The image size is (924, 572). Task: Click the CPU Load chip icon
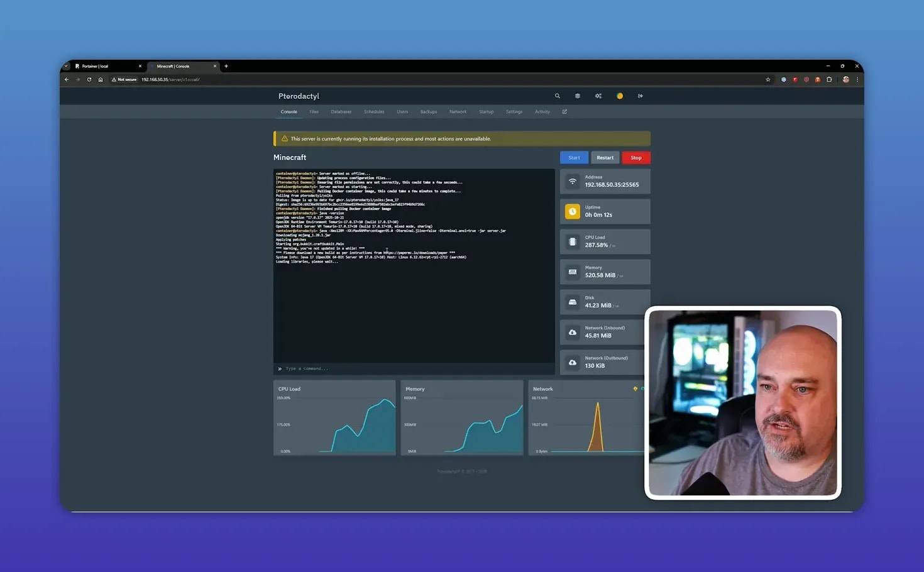pyautogui.click(x=573, y=242)
